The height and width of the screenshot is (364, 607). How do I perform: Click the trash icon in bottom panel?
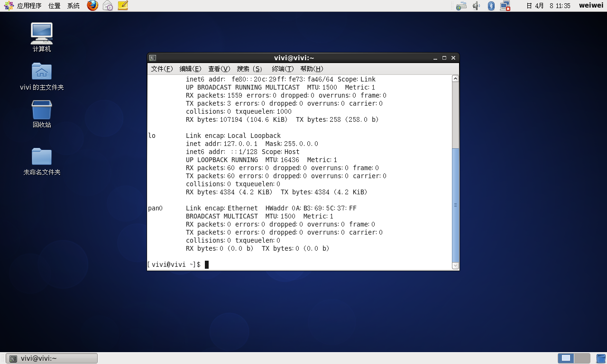pos(601,358)
